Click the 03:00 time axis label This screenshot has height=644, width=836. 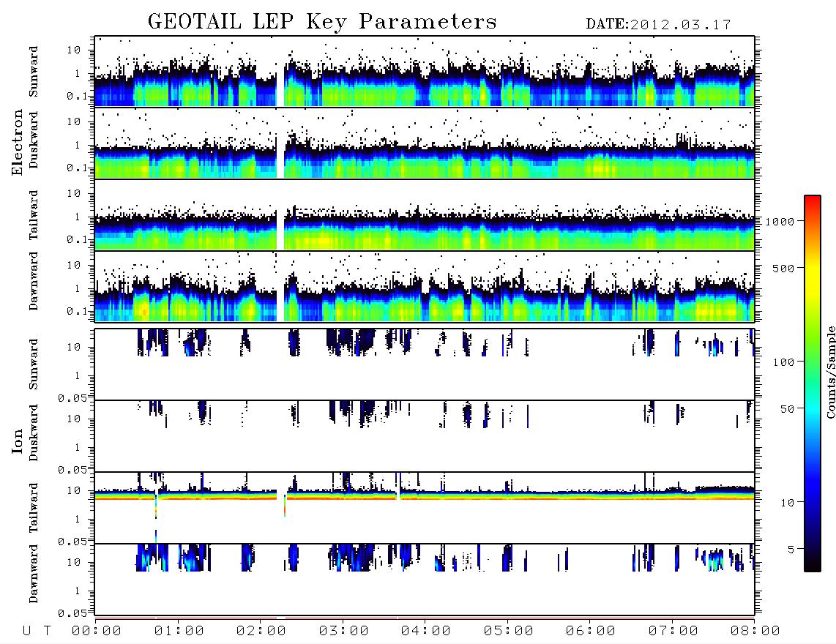point(344,631)
